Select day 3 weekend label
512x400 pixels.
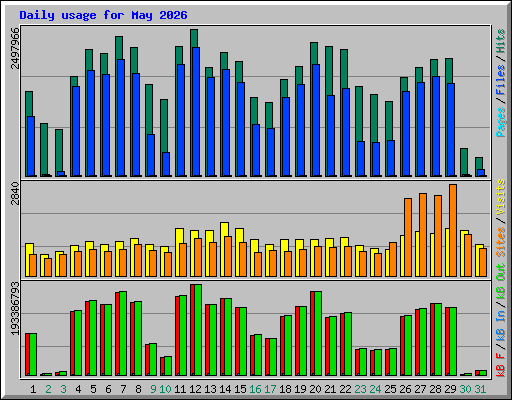pos(63,389)
